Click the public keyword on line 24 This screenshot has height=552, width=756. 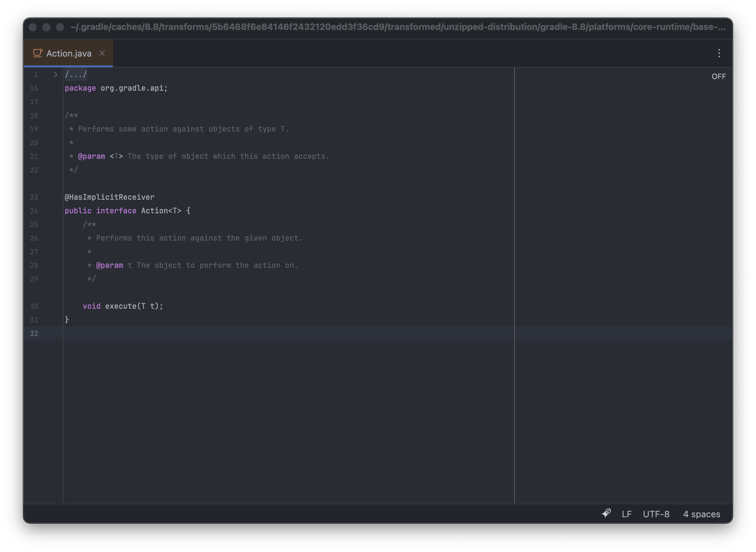[78, 211]
